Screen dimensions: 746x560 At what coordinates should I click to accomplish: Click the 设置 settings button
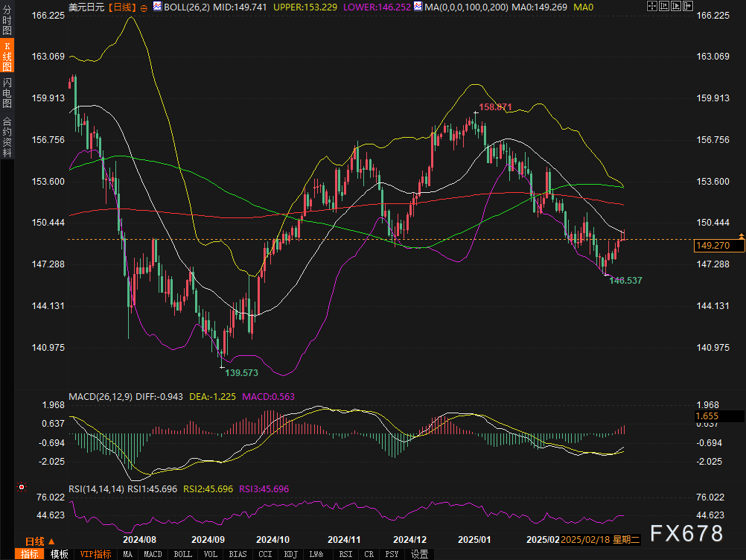coord(420,554)
